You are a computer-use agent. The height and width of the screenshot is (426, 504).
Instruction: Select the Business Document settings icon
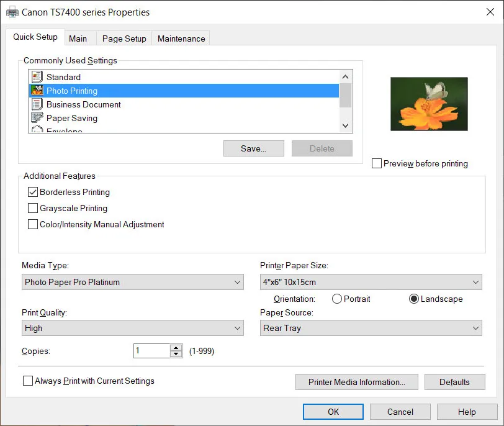[36, 104]
